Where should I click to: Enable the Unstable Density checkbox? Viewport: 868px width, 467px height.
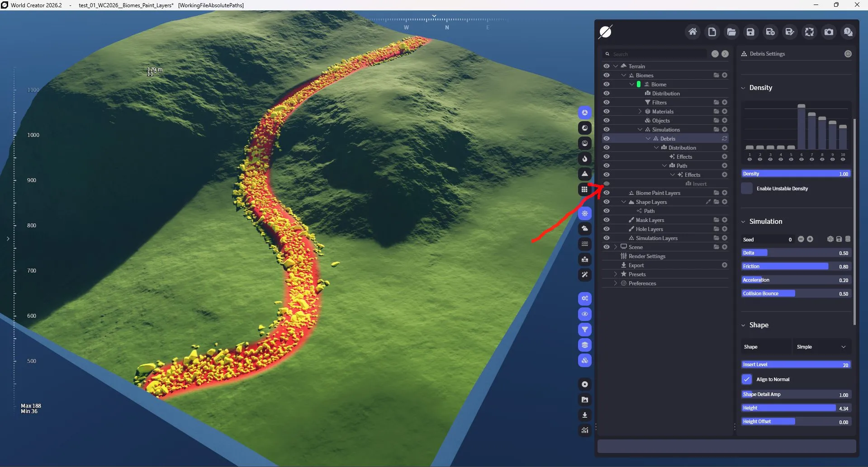pyautogui.click(x=747, y=189)
